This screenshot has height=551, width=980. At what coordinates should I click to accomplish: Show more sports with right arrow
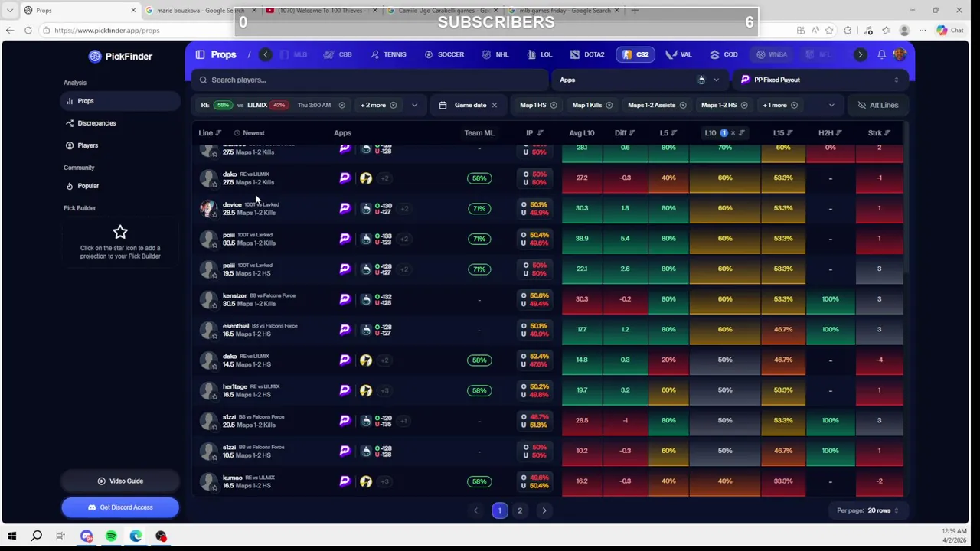click(x=860, y=54)
